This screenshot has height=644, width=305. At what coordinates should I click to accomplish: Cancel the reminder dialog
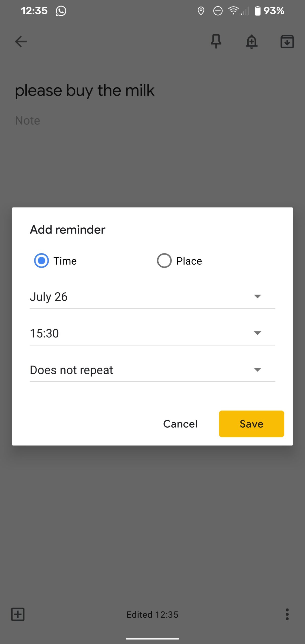tap(180, 424)
